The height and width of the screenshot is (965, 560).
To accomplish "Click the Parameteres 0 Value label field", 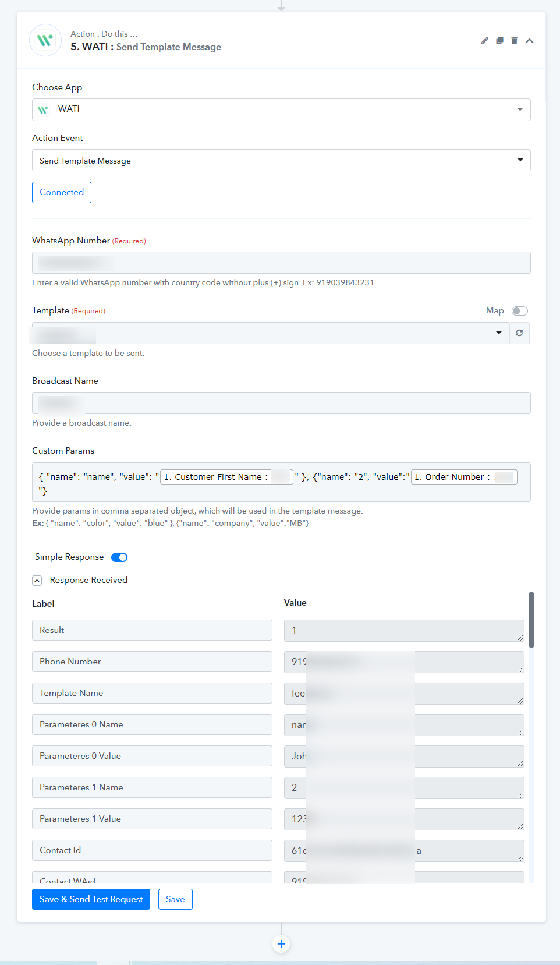I will pos(152,756).
